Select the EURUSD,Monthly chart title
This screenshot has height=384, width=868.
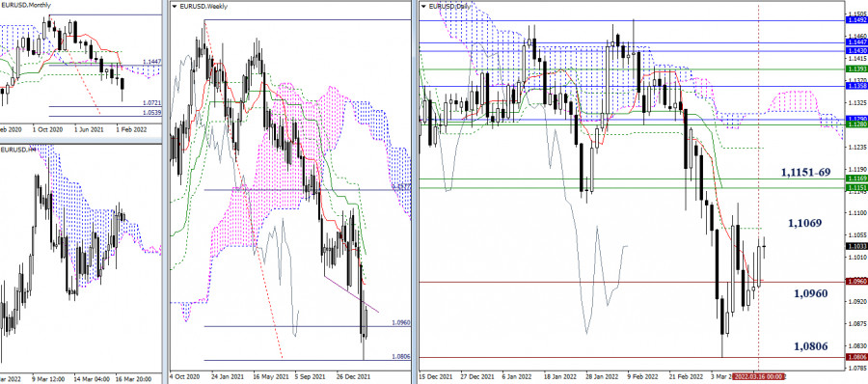pos(26,5)
